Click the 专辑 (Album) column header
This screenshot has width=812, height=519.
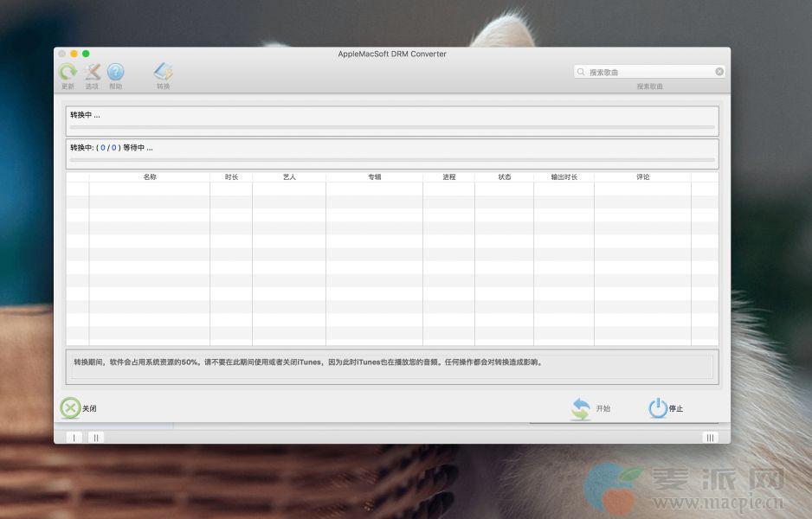[x=374, y=177]
